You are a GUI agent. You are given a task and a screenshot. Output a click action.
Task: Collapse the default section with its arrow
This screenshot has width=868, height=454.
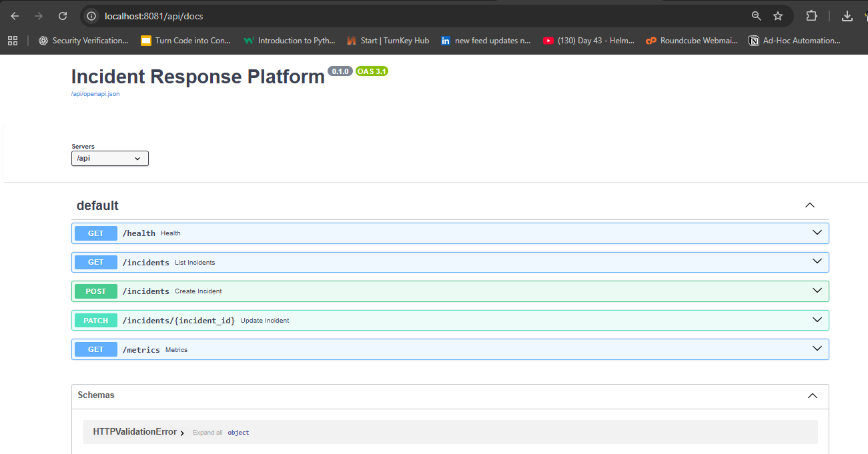(810, 205)
